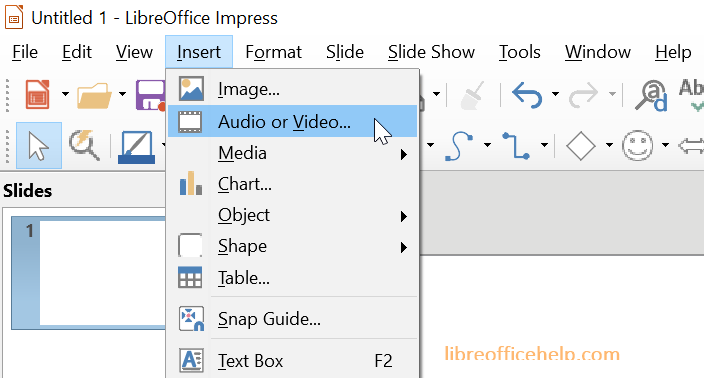Choose Image... from the Insert menu

tap(292, 89)
